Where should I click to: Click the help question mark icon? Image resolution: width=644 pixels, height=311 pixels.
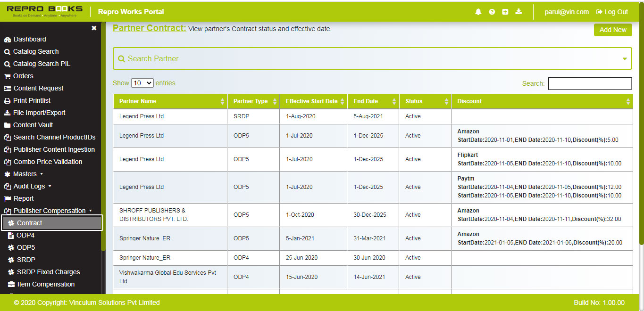pos(492,12)
